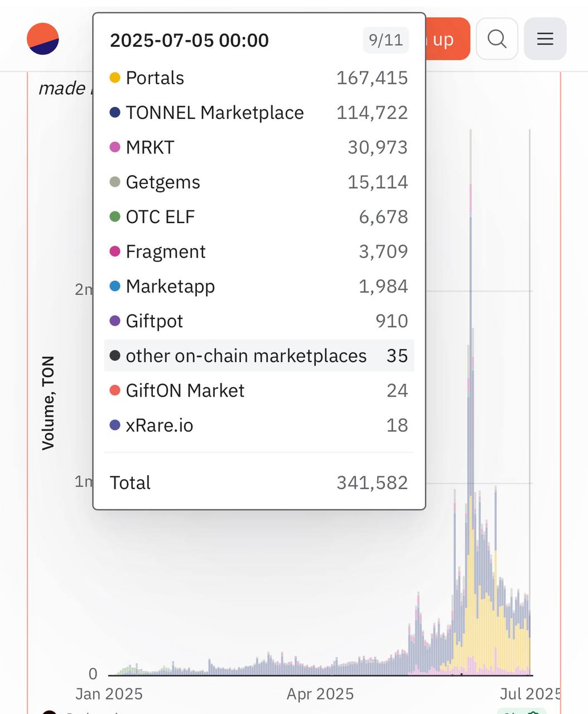Screen dimensions: 588x714
Task: Click the value 6,678
Action: pos(383,217)
